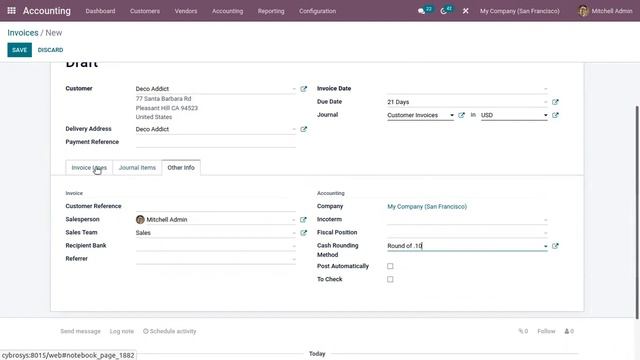This screenshot has height=360, width=640.
Task: Select the Other Info tab
Action: [181, 167]
